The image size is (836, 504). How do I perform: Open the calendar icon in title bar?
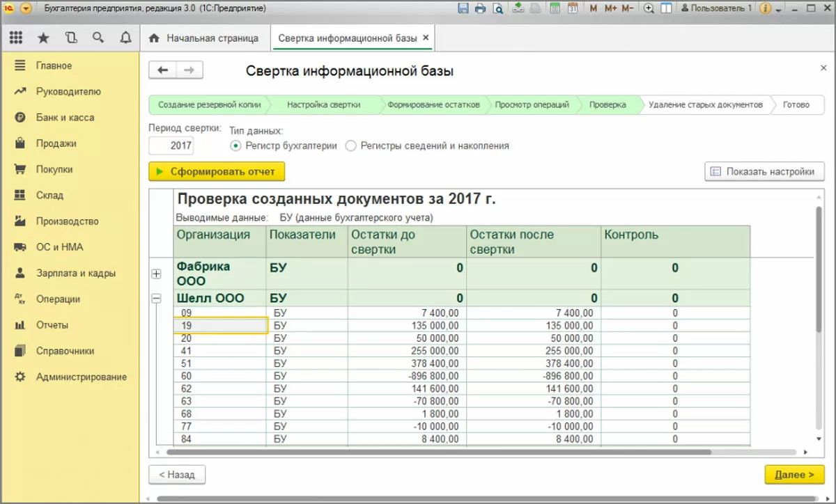click(573, 8)
